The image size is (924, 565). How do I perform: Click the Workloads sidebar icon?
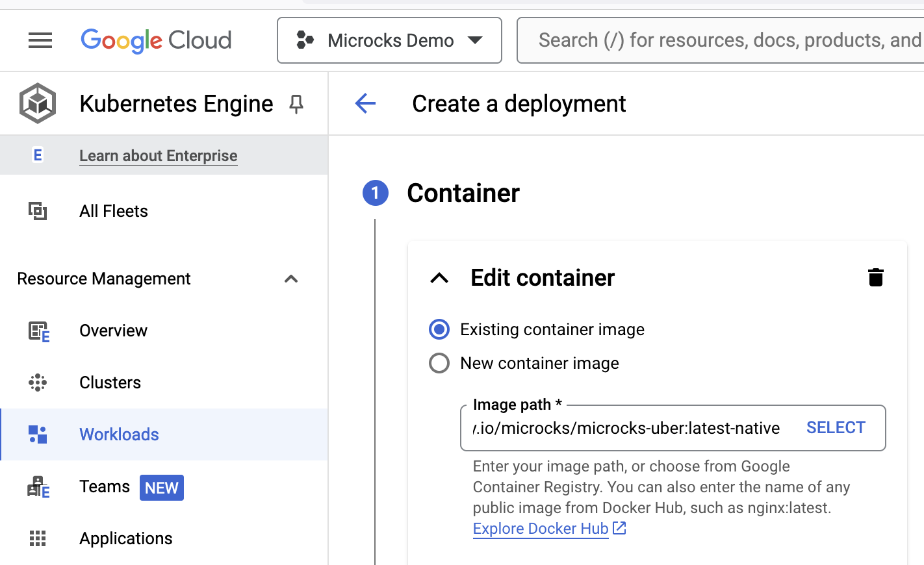point(38,434)
